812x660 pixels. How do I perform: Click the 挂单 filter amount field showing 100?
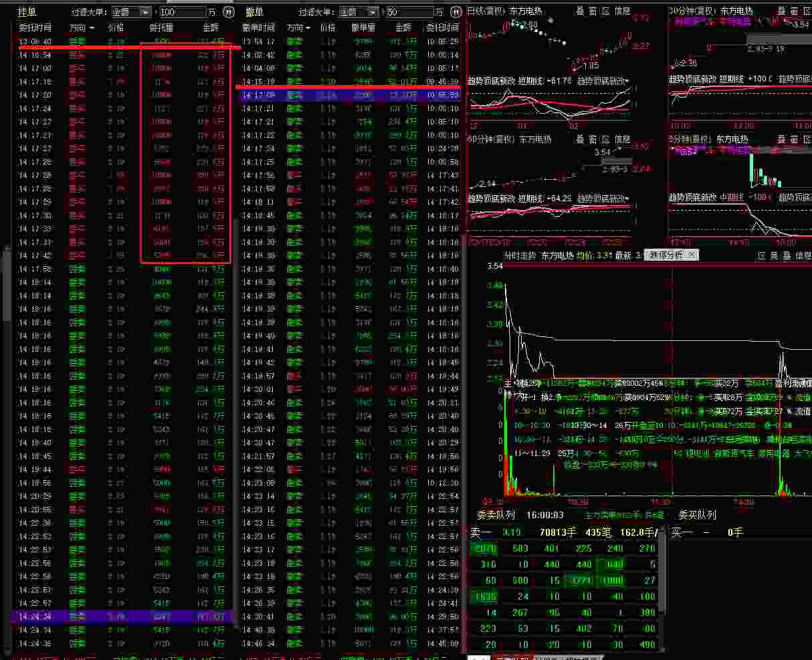182,12
